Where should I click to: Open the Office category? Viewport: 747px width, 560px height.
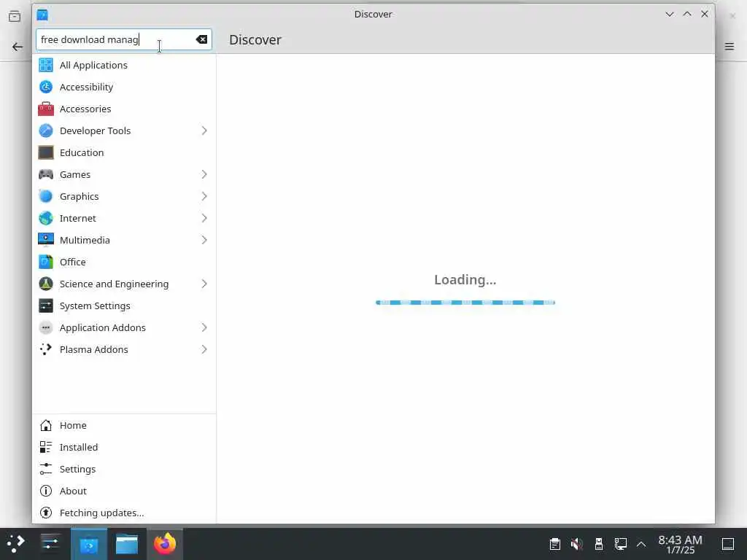click(124, 262)
